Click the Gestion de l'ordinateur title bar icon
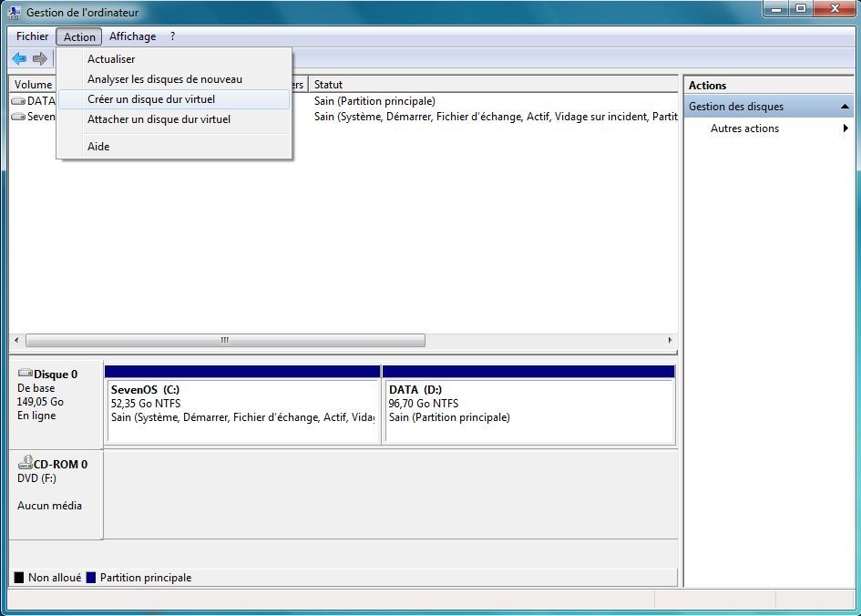Image resolution: width=861 pixels, height=616 pixels. 15,12
